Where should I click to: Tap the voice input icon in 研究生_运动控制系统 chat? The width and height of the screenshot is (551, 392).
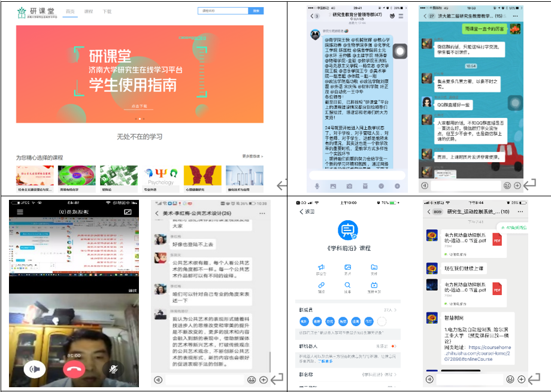[429, 379]
